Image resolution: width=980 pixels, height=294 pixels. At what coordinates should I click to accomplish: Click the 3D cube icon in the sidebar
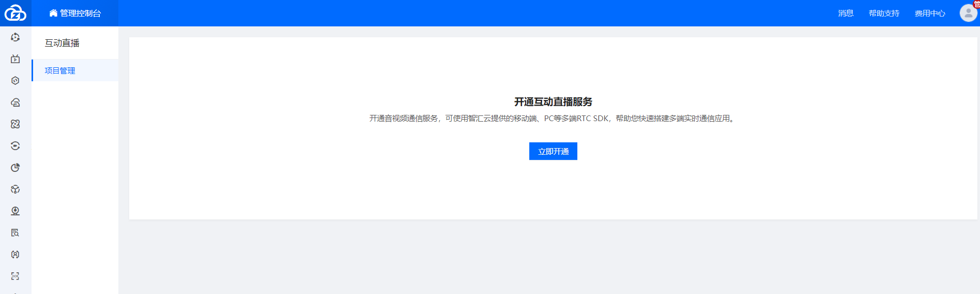click(x=16, y=189)
